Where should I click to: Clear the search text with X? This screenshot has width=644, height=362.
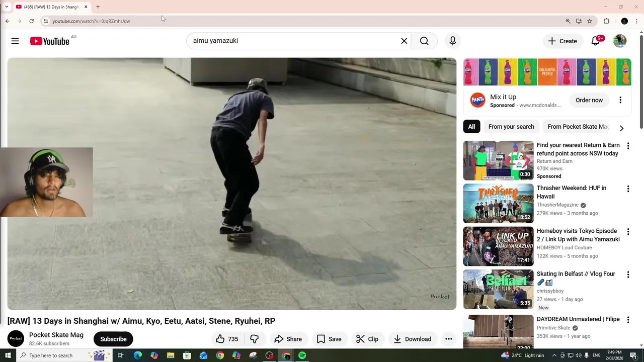point(404,41)
